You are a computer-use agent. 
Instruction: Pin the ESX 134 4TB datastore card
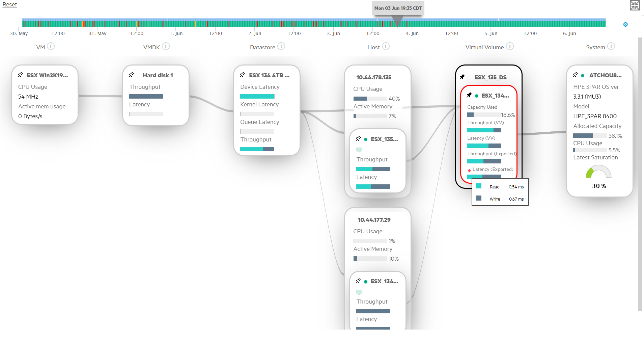pos(242,75)
